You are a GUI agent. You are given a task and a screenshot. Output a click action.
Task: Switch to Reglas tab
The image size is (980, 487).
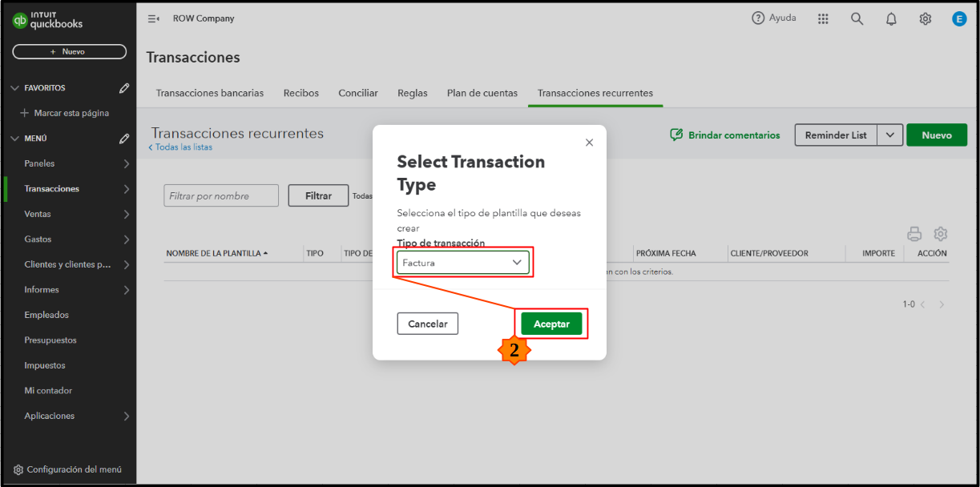coord(413,93)
